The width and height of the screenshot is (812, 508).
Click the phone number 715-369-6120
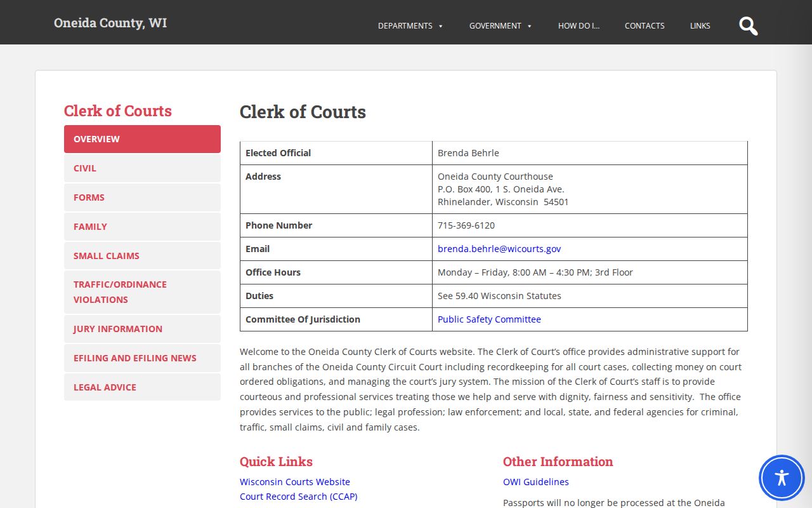point(466,225)
